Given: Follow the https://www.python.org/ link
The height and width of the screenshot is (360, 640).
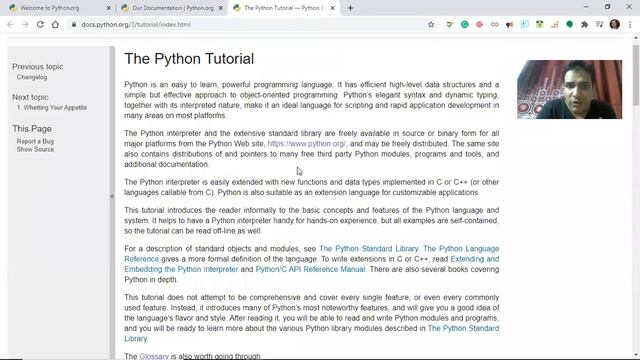Looking at the screenshot, I should pyautogui.click(x=307, y=144).
